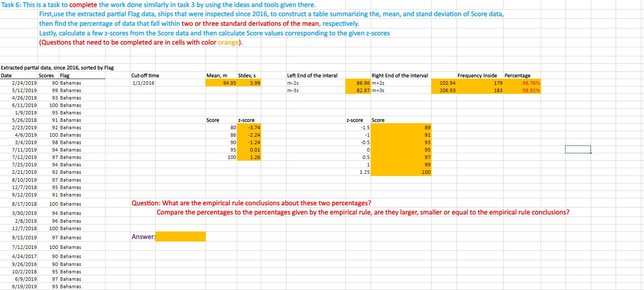
Task: Select the z-score cell showing -3.74
Action: tap(249, 128)
